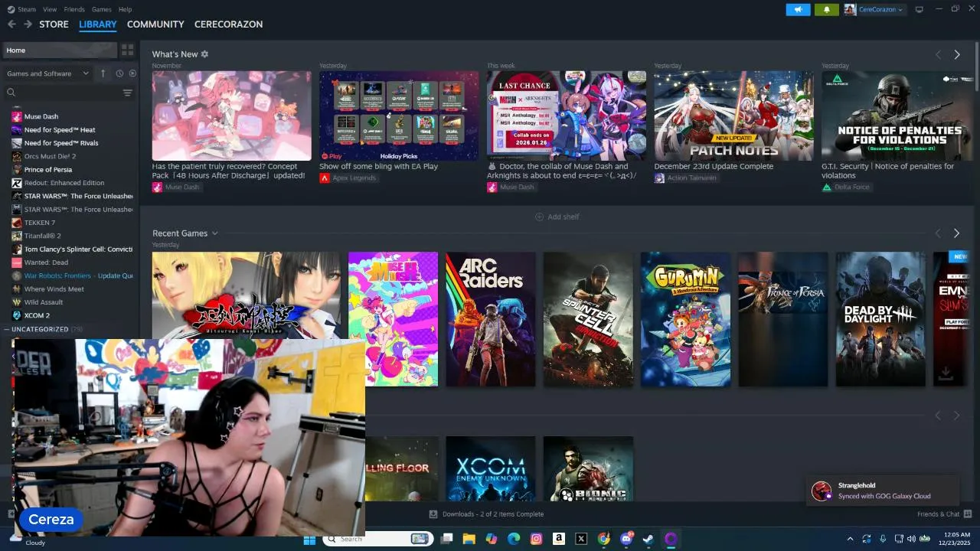
Task: Open File Explorer from the taskbar
Action: pyautogui.click(x=469, y=539)
